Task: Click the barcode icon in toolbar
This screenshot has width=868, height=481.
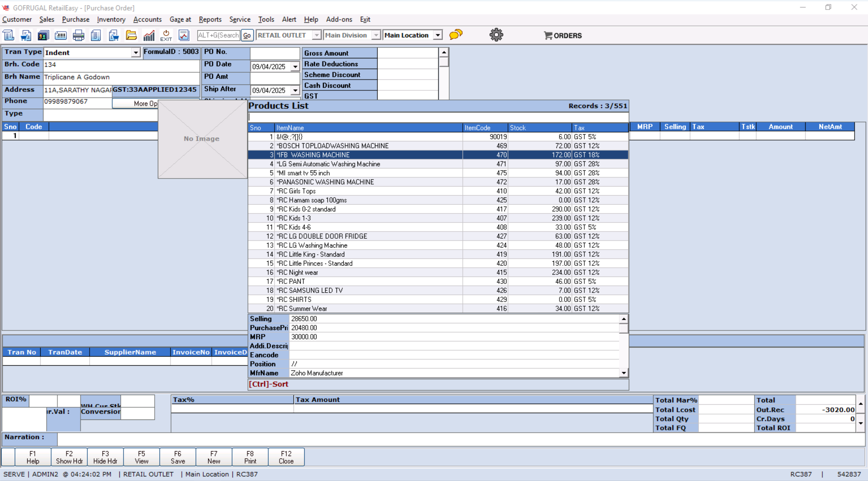Action: click(x=61, y=35)
